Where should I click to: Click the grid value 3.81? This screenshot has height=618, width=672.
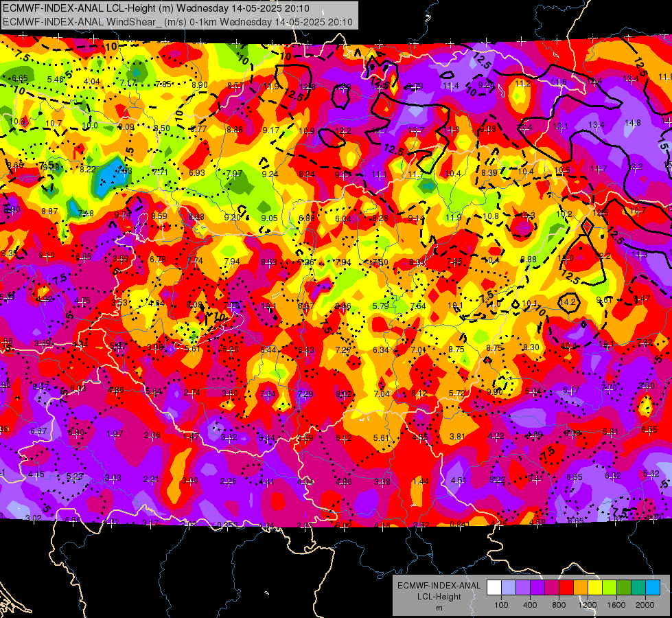[x=457, y=437]
